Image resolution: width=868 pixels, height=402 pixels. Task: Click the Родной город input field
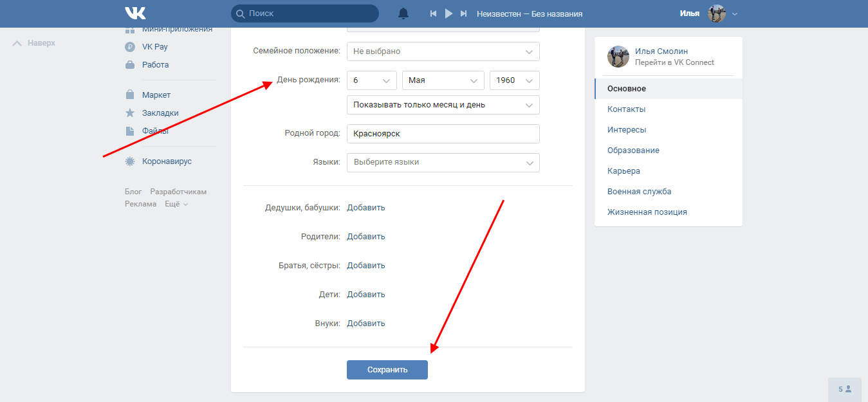tap(443, 134)
